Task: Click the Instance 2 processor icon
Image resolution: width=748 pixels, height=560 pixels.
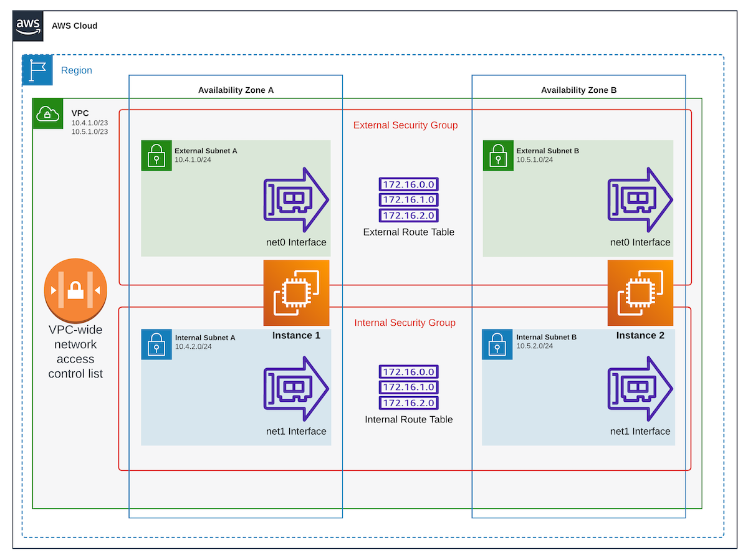Action: coord(640,292)
